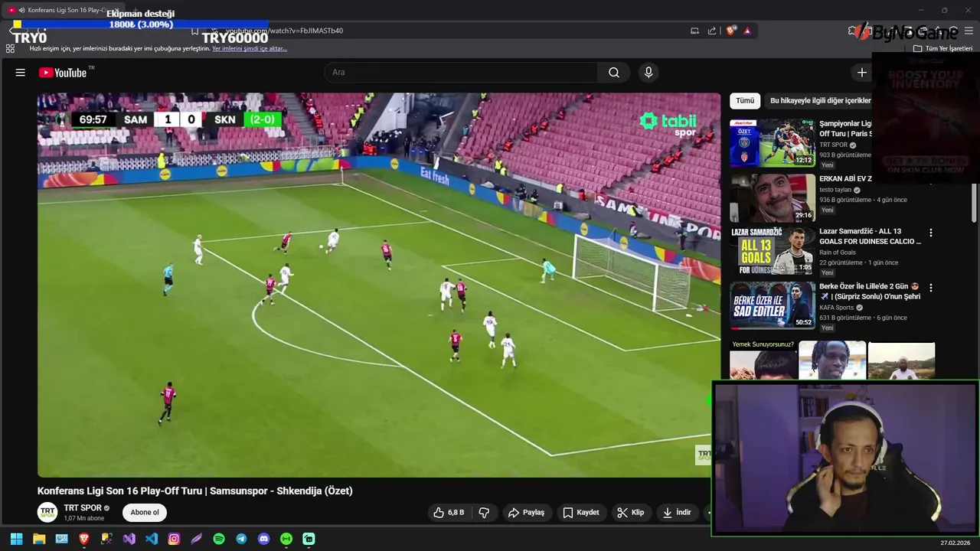This screenshot has width=980, height=551.
Task: Open the Brave Rewards triangle icon
Action: click(x=747, y=31)
